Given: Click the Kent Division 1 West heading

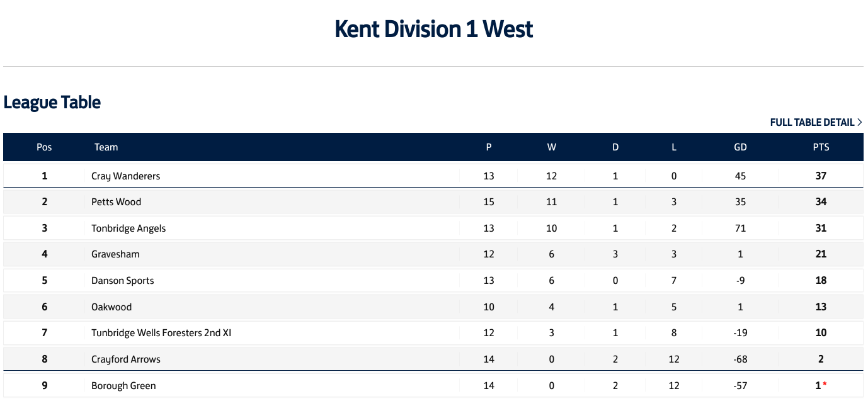Looking at the screenshot, I should coord(434,29).
